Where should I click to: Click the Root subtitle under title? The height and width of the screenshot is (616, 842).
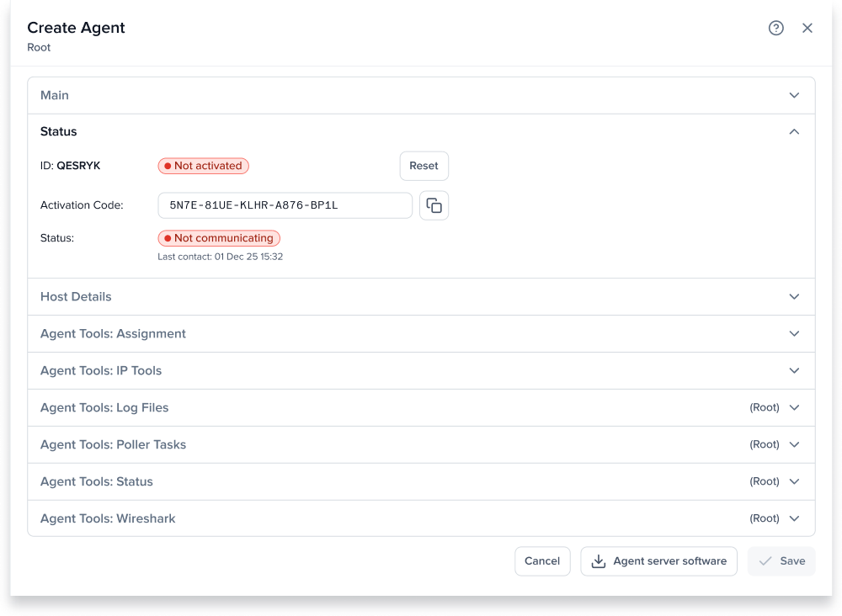(39, 48)
